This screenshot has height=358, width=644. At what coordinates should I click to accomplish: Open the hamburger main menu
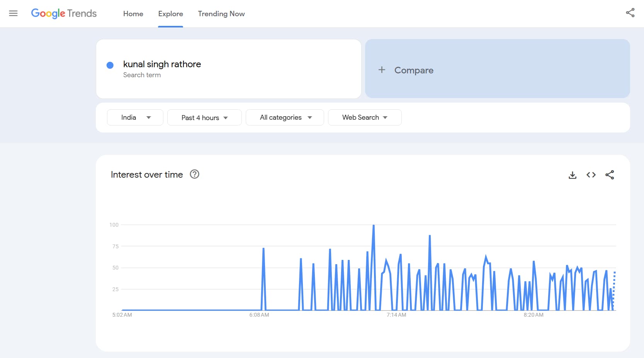13,14
